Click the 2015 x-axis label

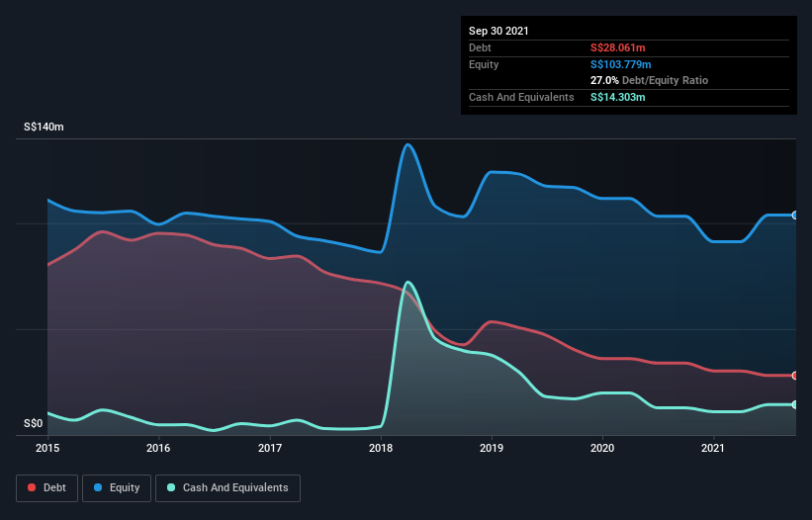pos(47,448)
